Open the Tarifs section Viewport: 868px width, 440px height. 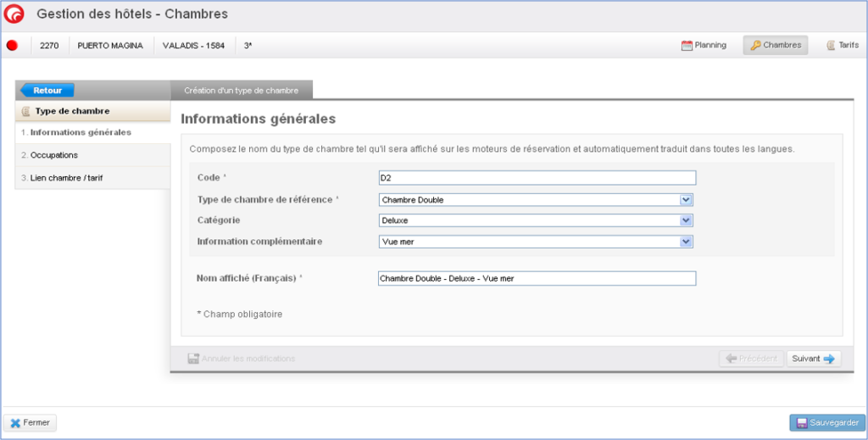tap(842, 46)
